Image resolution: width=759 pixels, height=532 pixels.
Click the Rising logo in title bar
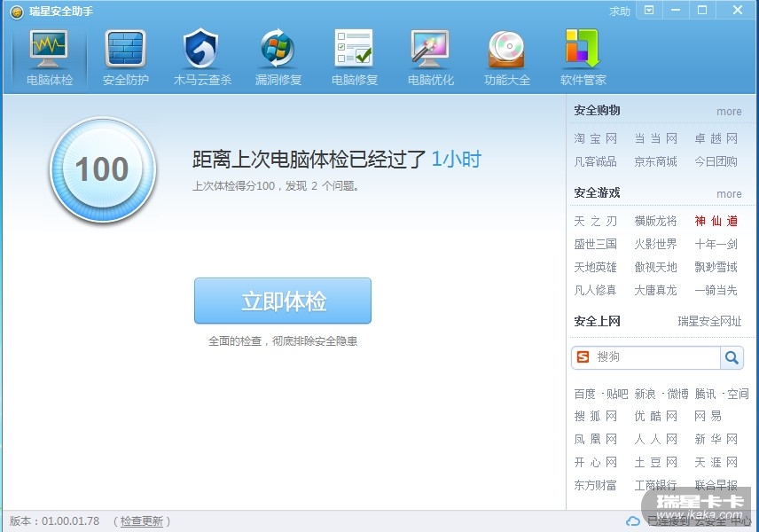point(17,12)
